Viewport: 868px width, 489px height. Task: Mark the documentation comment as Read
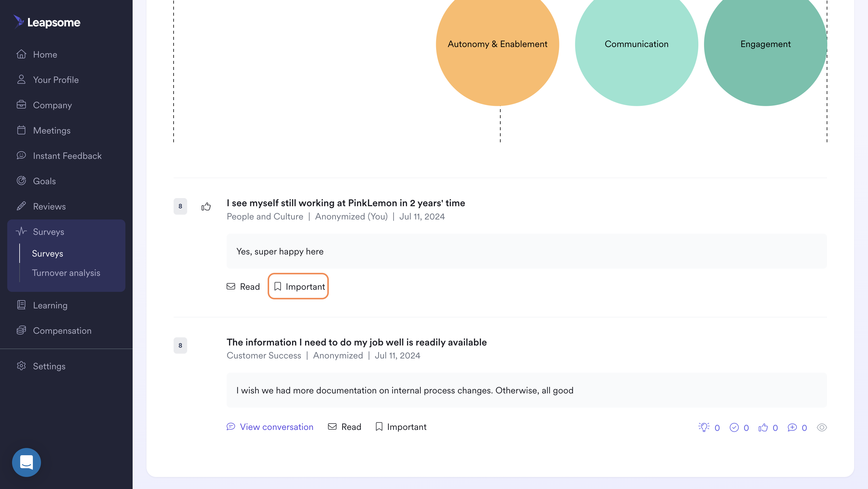tap(344, 427)
